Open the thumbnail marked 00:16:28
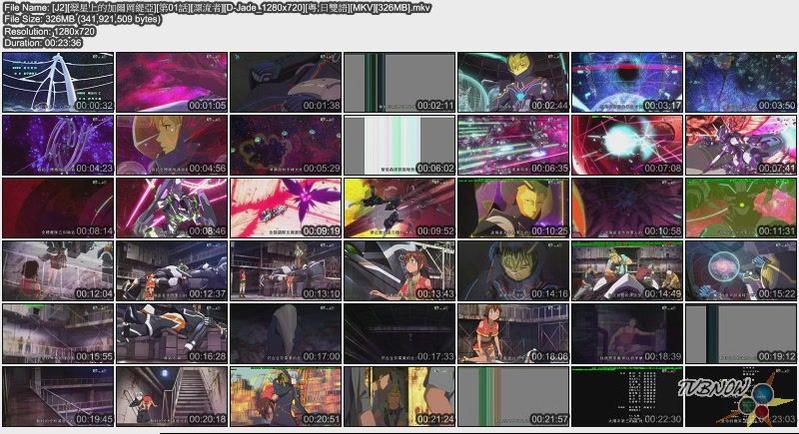 coord(171,334)
